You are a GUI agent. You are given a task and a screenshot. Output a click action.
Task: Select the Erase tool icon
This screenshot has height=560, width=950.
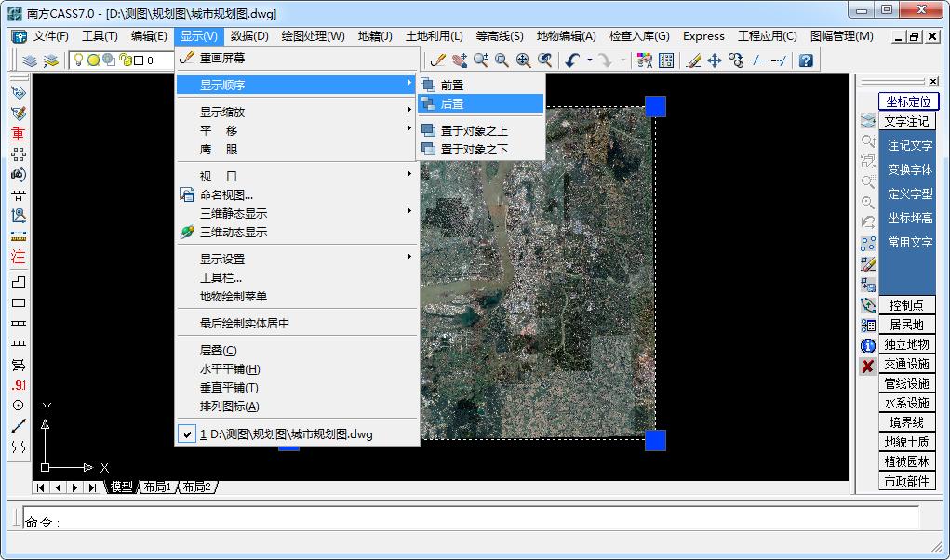[x=693, y=62]
